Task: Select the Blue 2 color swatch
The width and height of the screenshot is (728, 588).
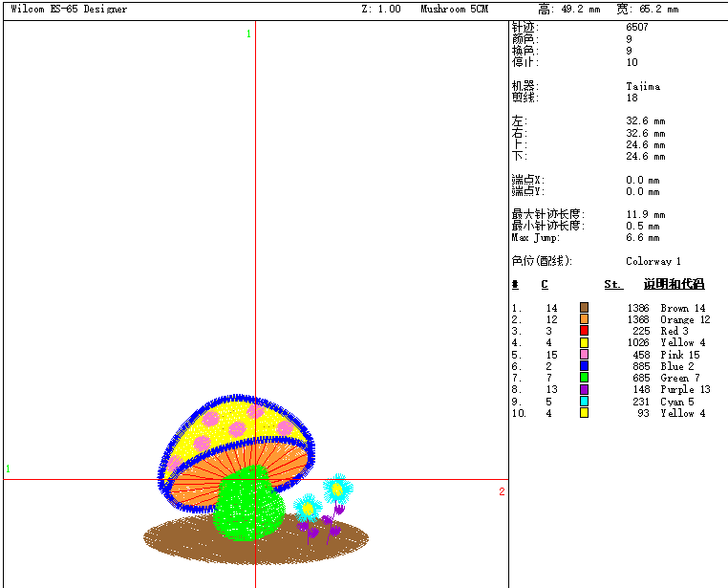Action: [x=584, y=366]
